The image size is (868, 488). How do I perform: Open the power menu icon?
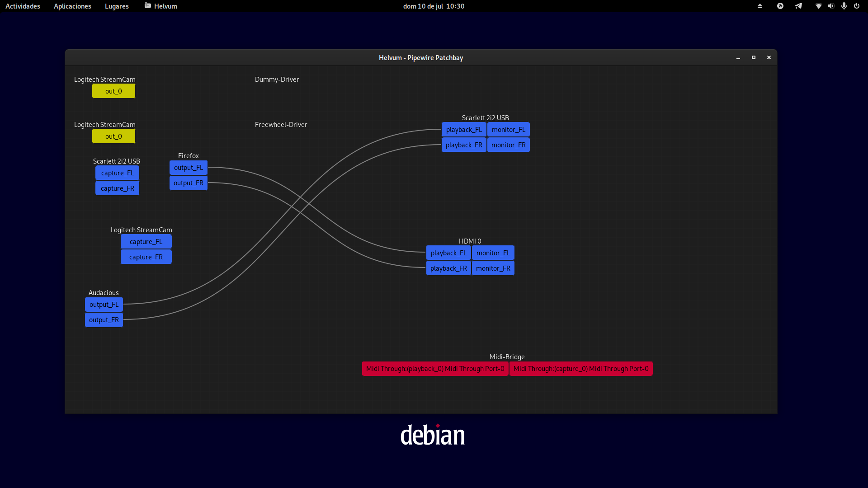[x=857, y=6]
